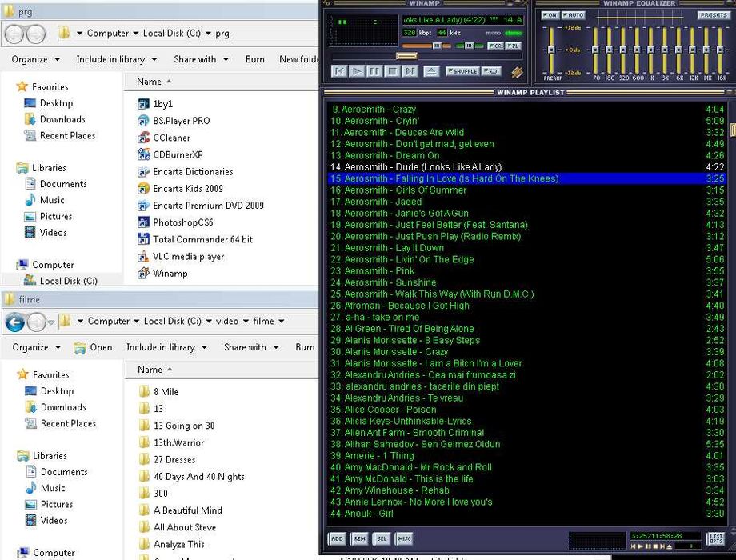The image size is (736, 560).
Task: Pause playback in Winamp main window
Action: 374,71
